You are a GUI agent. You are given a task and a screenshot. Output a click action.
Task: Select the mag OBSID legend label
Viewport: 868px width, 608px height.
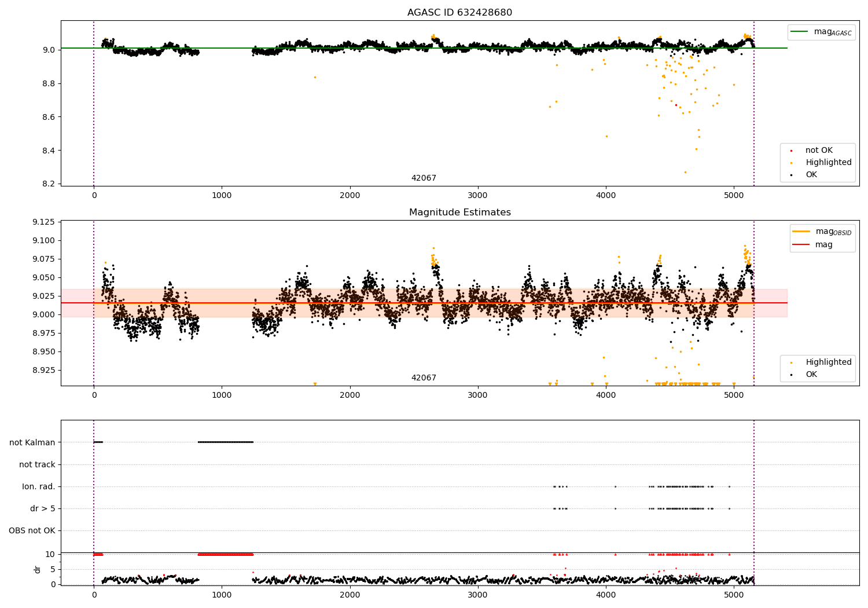click(x=834, y=232)
